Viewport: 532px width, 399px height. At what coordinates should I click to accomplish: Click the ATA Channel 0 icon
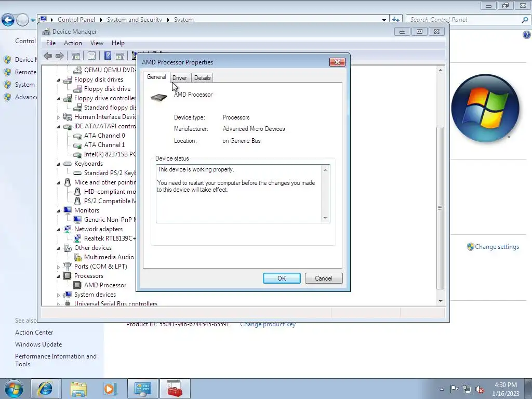(77, 136)
